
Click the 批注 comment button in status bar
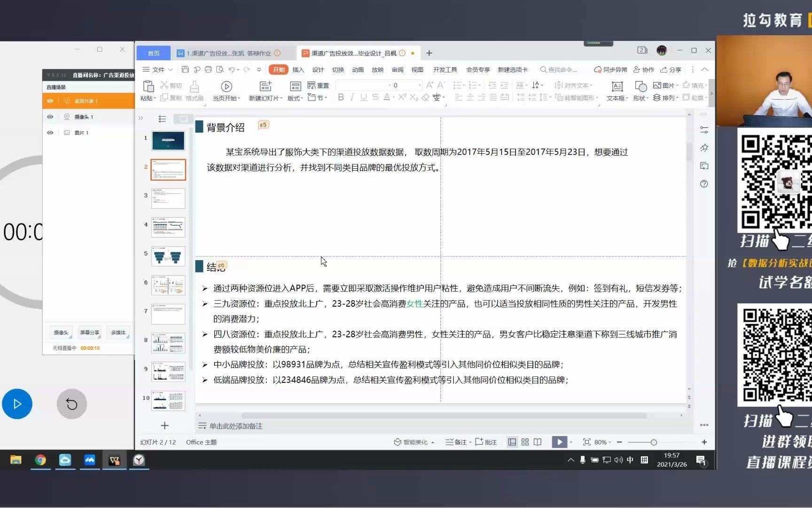486,442
